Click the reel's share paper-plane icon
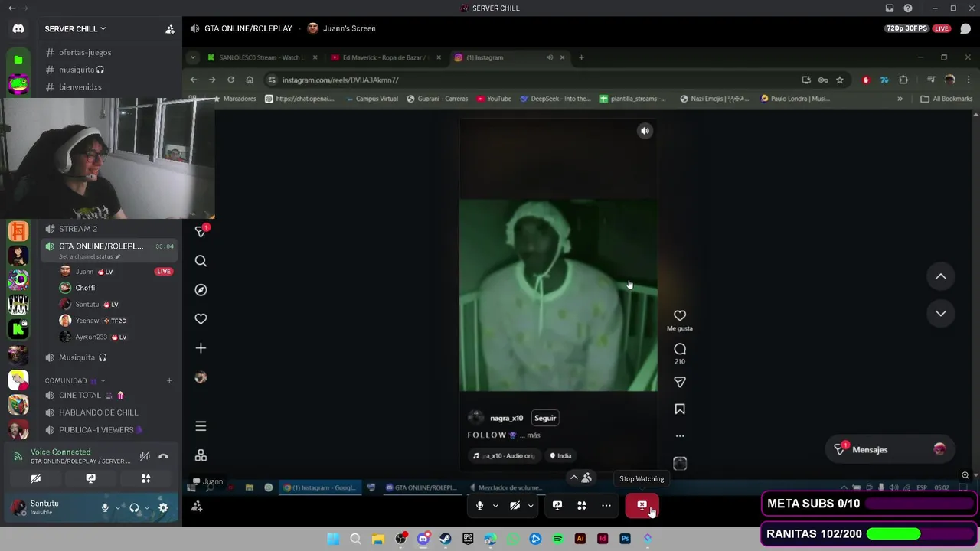 [680, 382]
